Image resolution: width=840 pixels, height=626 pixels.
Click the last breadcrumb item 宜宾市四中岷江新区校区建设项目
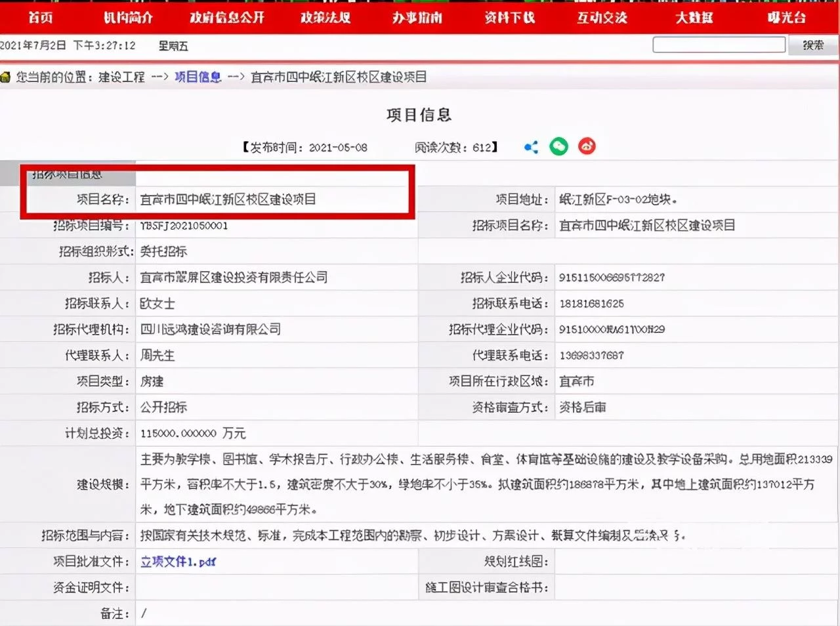click(339, 77)
